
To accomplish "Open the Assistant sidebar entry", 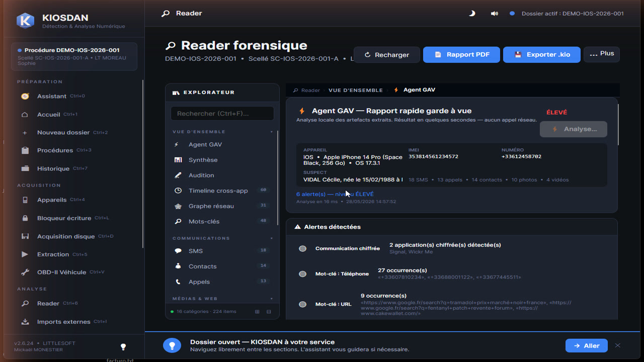I will point(73,96).
